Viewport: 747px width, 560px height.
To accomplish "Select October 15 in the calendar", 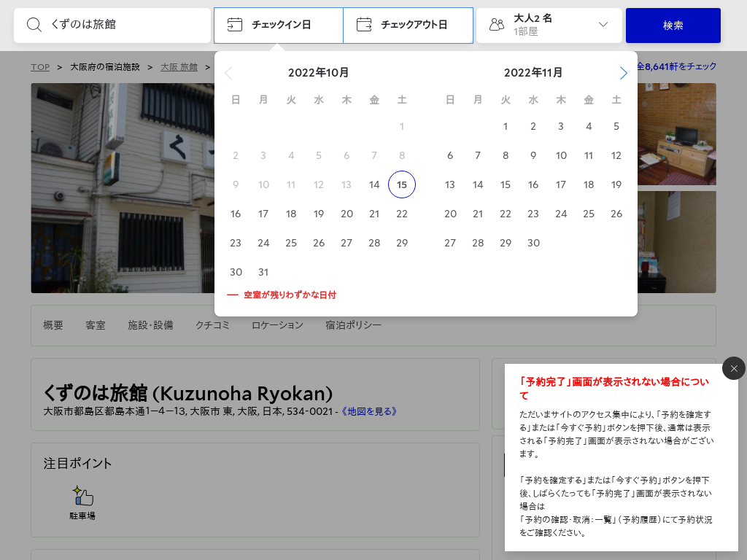I will click(x=402, y=184).
